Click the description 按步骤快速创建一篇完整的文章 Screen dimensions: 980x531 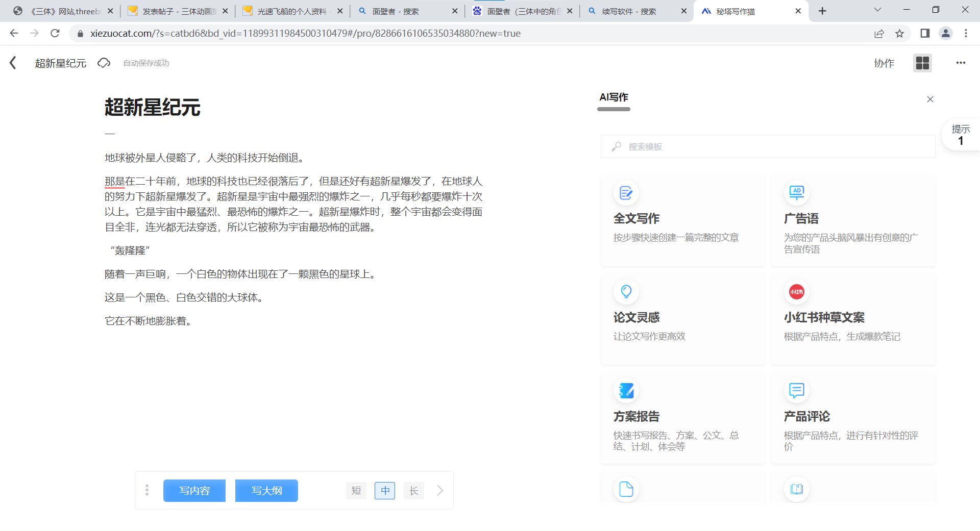point(676,238)
